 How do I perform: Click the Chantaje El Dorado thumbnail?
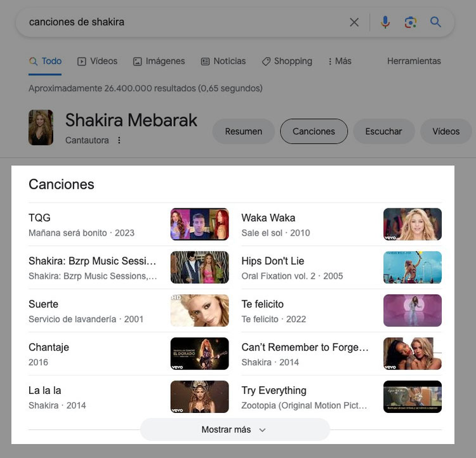click(x=199, y=354)
